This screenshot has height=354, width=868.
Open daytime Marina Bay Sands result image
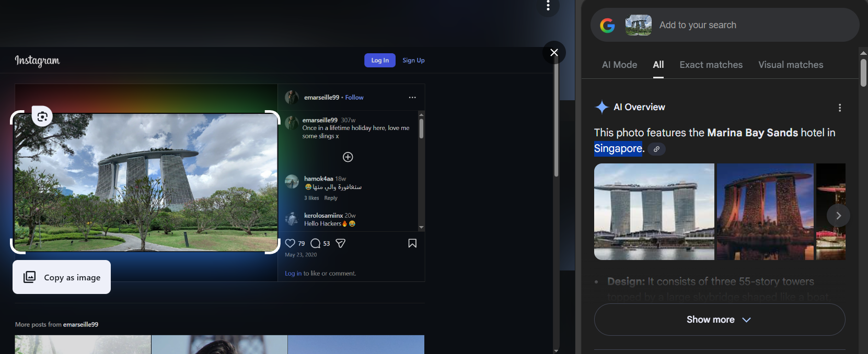654,211
